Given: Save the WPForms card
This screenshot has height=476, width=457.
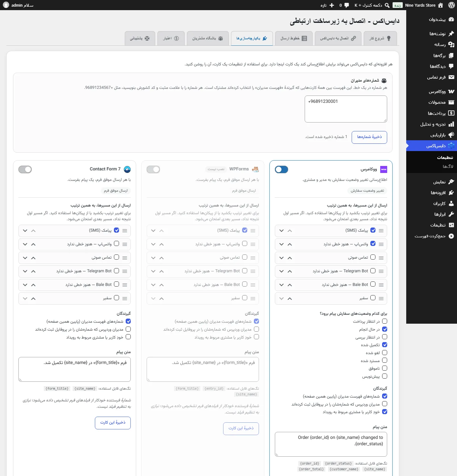Looking at the screenshot, I should tap(241, 428).
